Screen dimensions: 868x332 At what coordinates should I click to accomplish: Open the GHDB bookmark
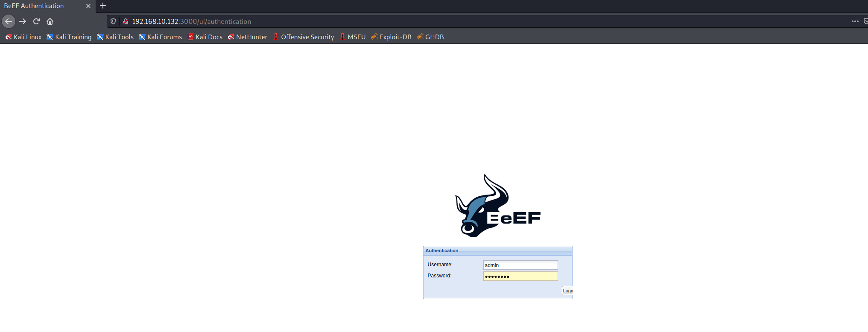(x=430, y=37)
